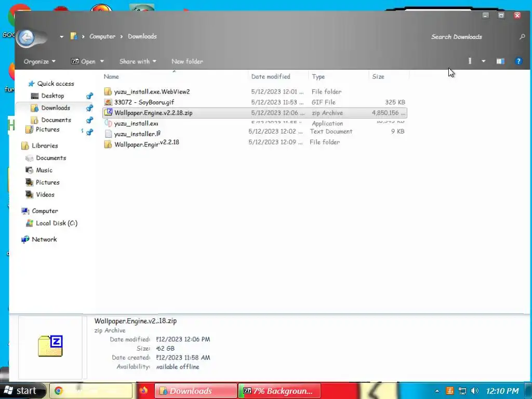The width and height of the screenshot is (532, 399).
Task: Toggle the preview pane icon
Action: pyautogui.click(x=500, y=61)
